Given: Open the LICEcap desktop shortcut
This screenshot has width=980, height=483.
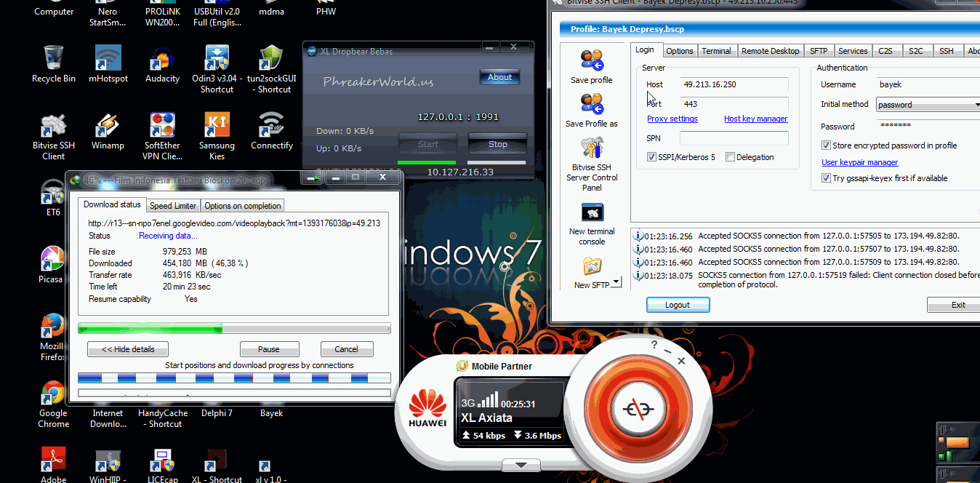Looking at the screenshot, I should (162, 466).
